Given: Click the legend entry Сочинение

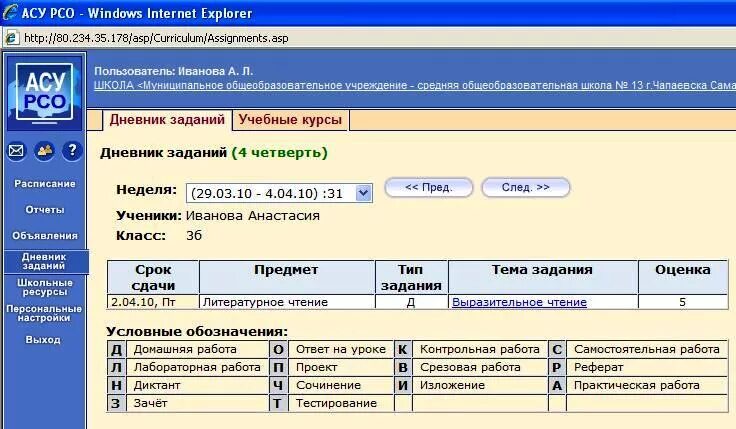Looking at the screenshot, I should (329, 385).
